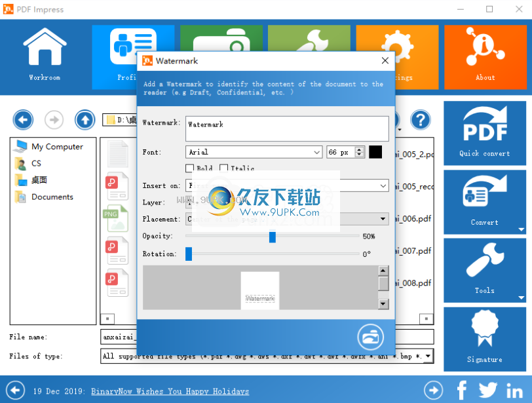
Task: Enable the Bold checkbox
Action: point(189,168)
